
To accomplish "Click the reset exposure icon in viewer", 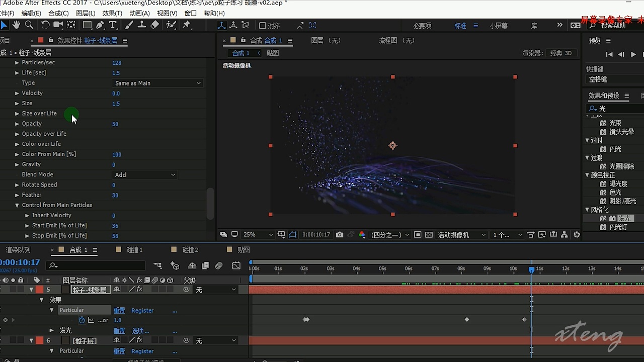I will (x=577, y=235).
